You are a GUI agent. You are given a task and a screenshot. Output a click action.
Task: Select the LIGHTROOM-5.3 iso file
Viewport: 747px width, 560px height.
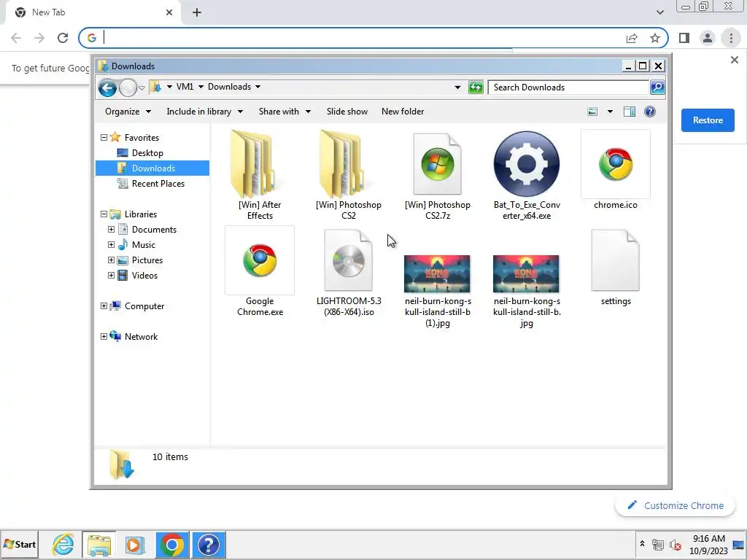point(349,271)
